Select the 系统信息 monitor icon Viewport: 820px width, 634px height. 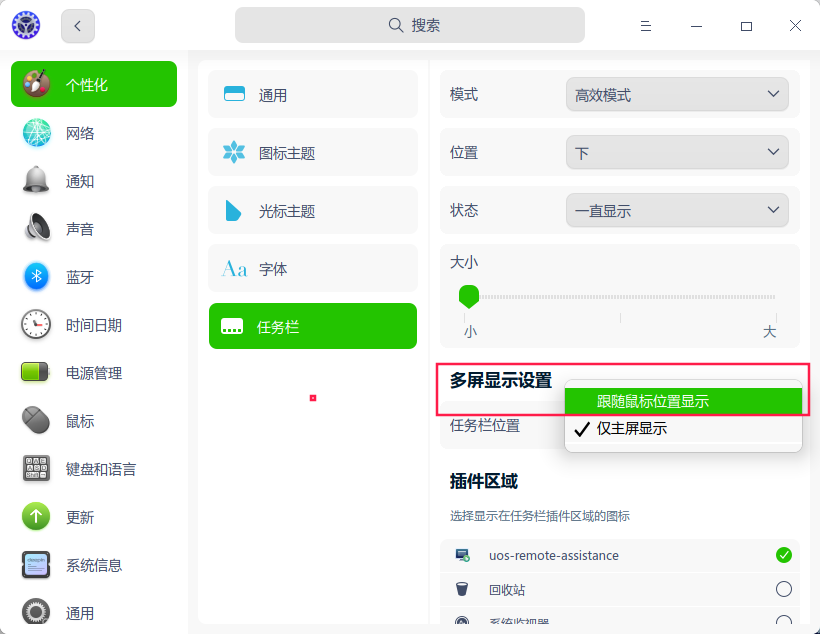pyautogui.click(x=36, y=564)
